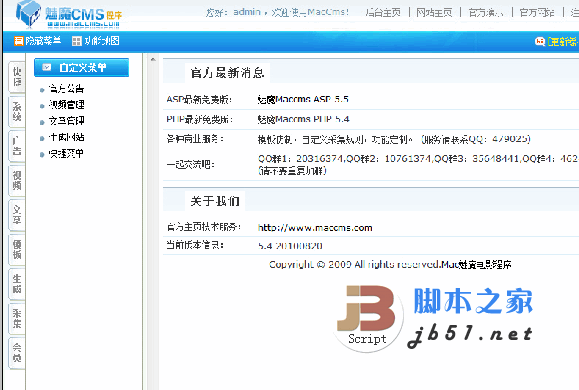
Task: Open 视频管理 in the custom menu
Action: [x=66, y=105]
